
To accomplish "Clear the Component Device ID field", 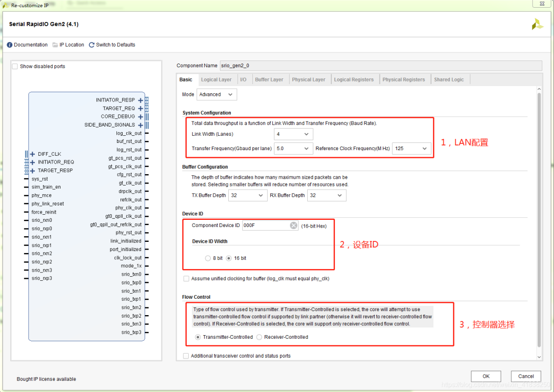I will click(x=293, y=225).
